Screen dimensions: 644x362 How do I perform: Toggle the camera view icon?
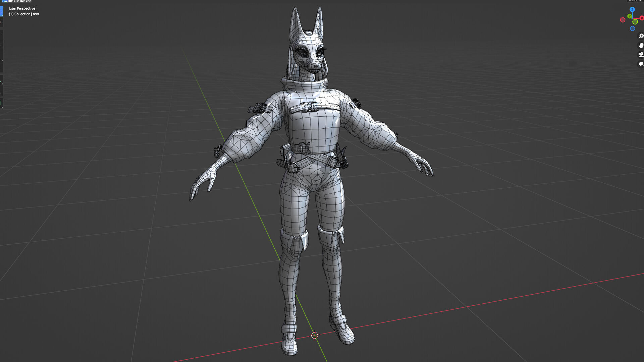point(641,55)
